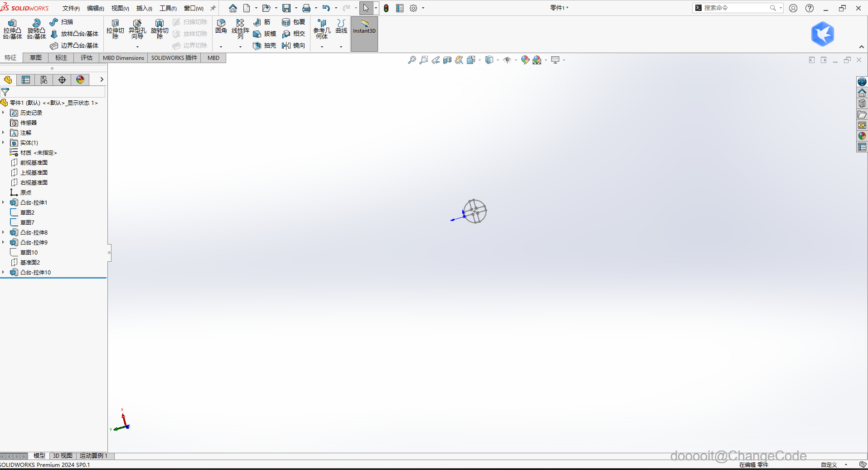Toggle the menu bar pin icon
This screenshot has width=868, height=470.
pyautogui.click(x=213, y=8)
